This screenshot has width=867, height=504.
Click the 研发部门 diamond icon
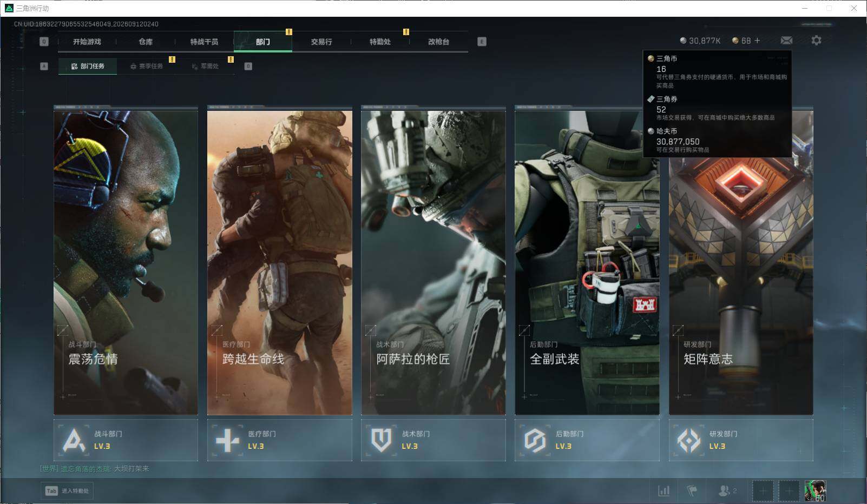tap(688, 440)
